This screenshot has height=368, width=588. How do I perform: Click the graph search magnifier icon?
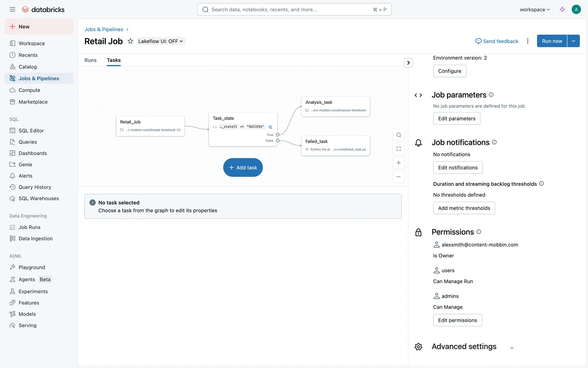398,135
